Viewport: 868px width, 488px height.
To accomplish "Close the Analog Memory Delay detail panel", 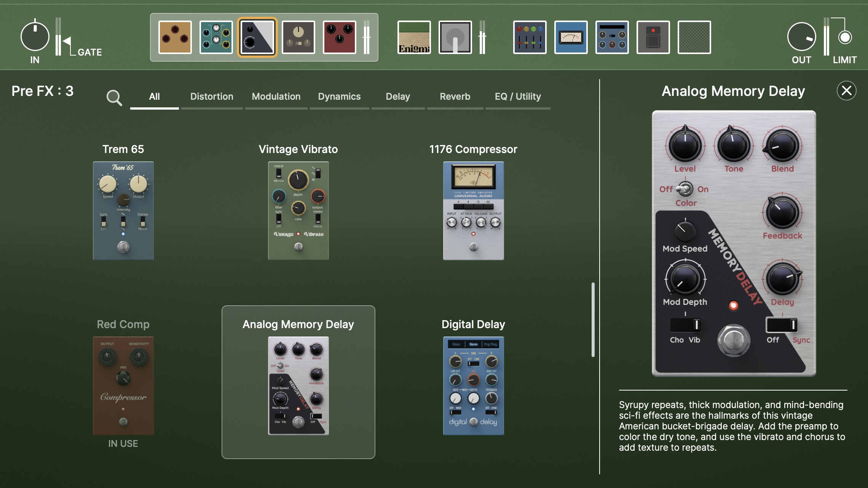I will click(x=846, y=91).
